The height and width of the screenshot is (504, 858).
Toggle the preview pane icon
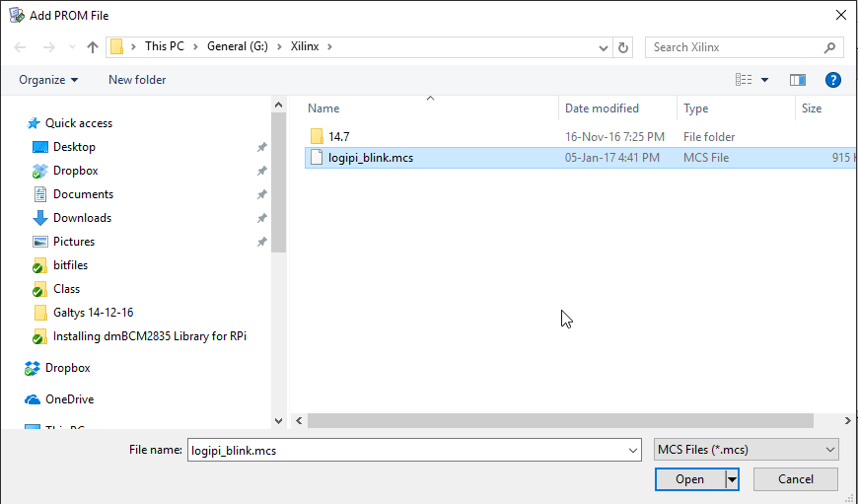797,80
